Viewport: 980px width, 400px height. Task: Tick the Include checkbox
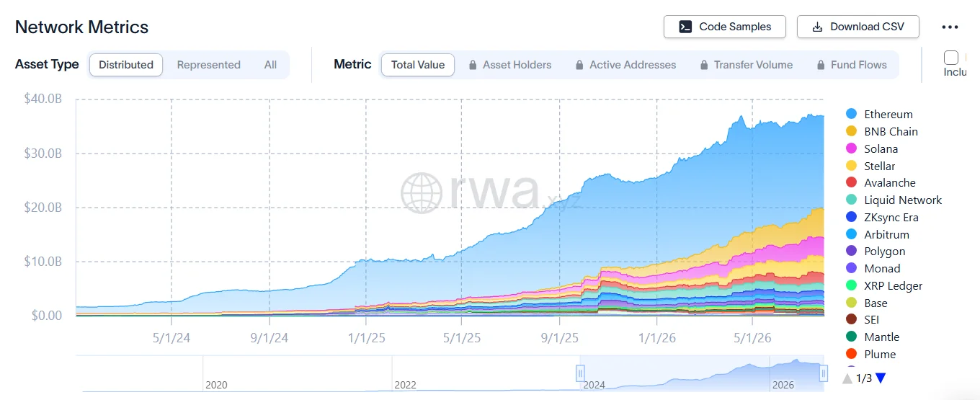click(x=951, y=58)
